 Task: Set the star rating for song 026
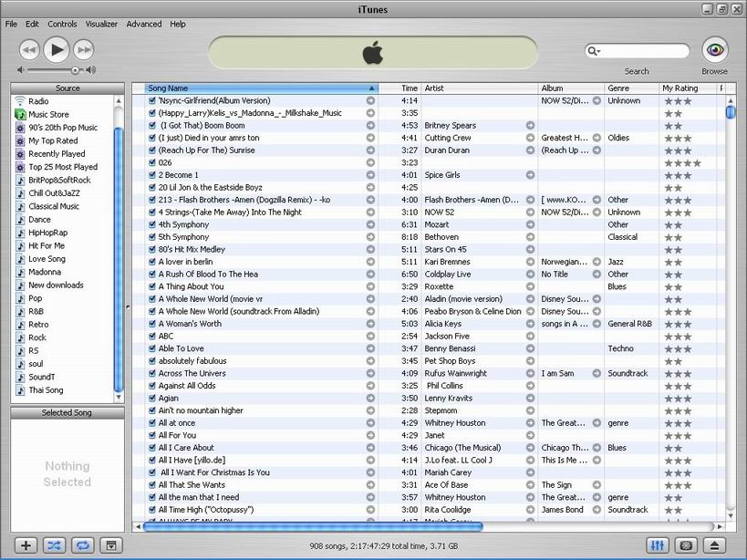682,163
